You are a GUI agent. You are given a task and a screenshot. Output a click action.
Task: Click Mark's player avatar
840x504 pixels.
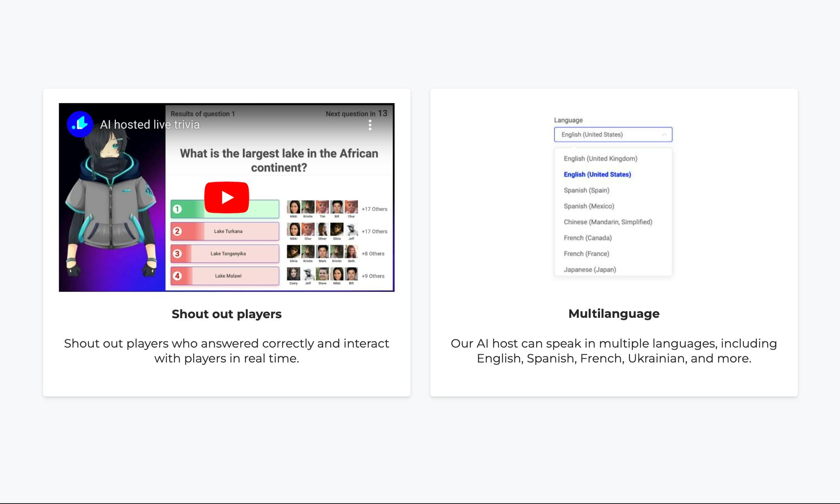322,252
